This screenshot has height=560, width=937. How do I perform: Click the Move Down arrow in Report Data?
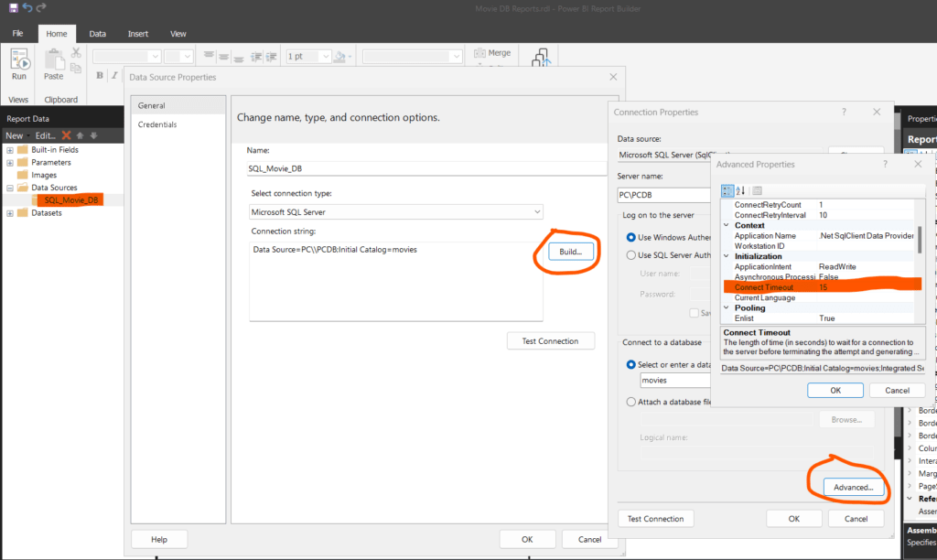[x=94, y=135]
